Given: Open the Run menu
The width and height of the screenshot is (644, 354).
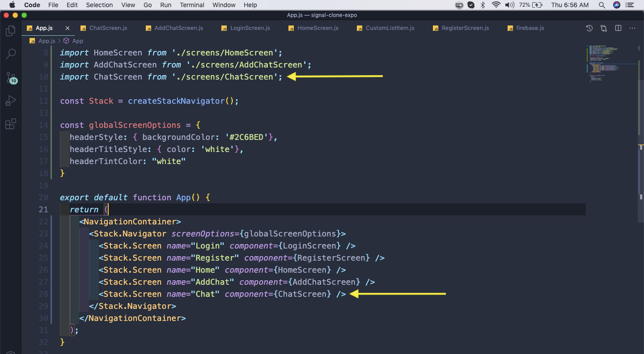Looking at the screenshot, I should (x=166, y=5).
